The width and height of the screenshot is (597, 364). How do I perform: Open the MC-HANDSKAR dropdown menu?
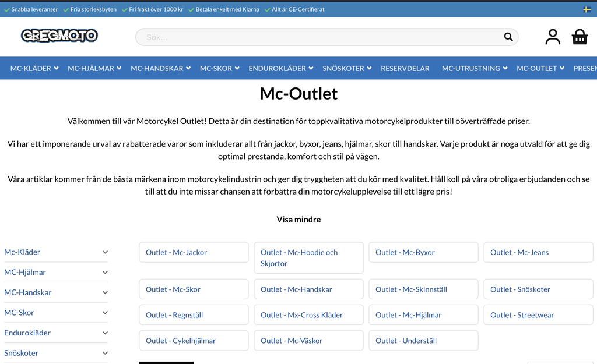[160, 68]
